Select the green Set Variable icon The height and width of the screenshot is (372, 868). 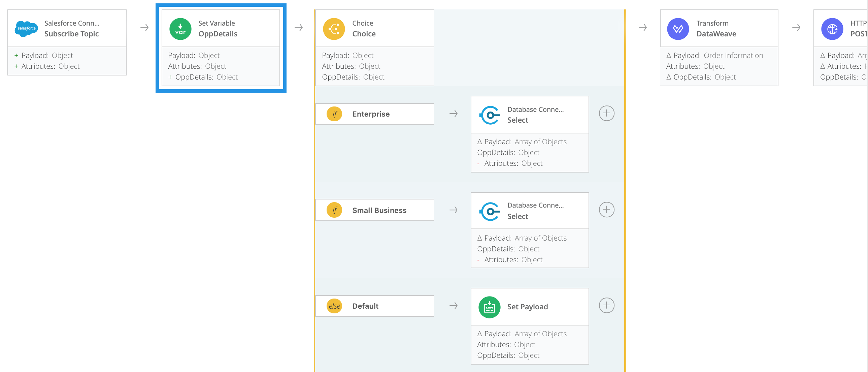click(x=180, y=29)
